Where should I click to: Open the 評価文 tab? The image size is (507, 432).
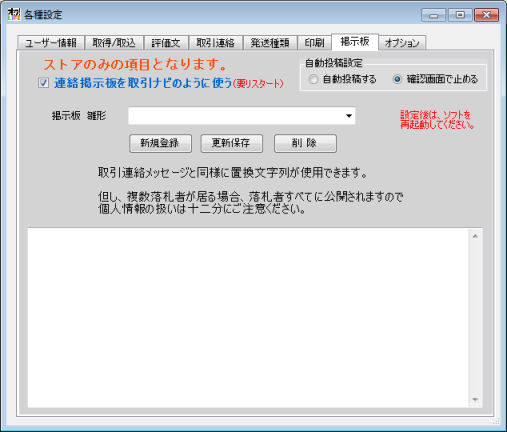[166, 43]
